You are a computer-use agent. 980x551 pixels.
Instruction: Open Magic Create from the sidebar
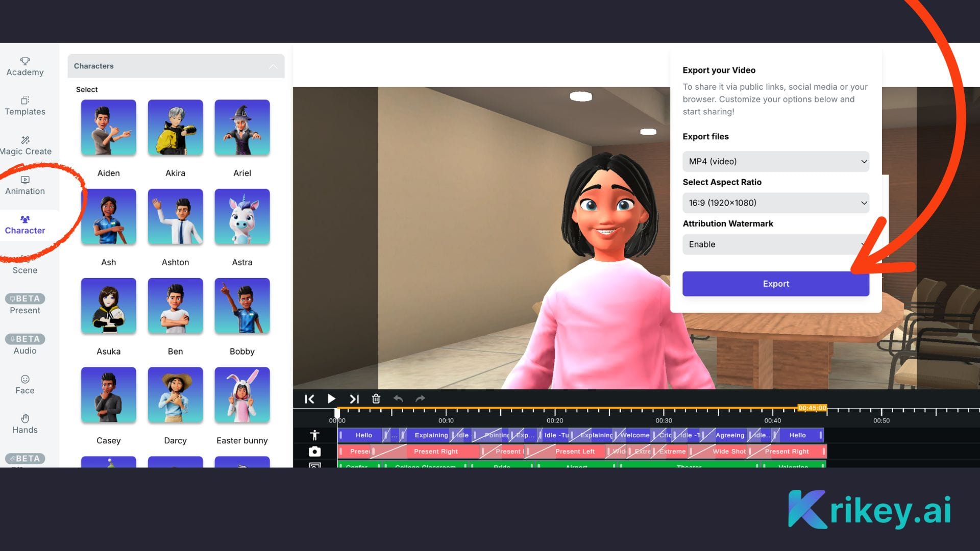tap(26, 145)
